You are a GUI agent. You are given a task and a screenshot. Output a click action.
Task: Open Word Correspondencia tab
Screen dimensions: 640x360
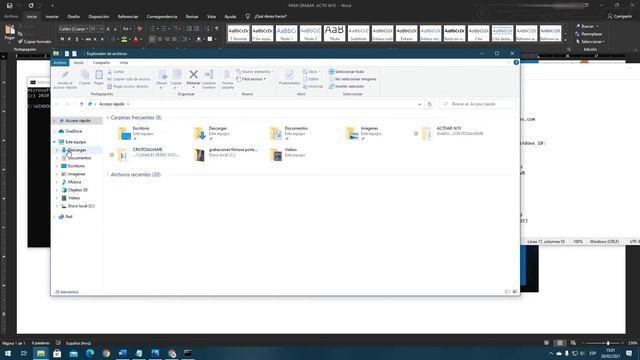click(x=162, y=16)
